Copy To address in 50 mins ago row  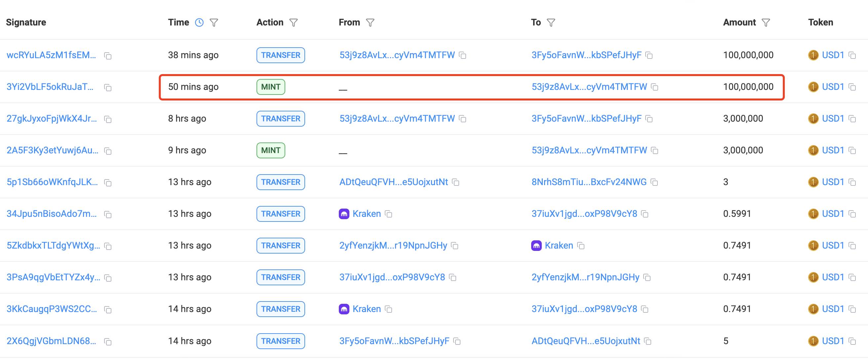tap(655, 87)
